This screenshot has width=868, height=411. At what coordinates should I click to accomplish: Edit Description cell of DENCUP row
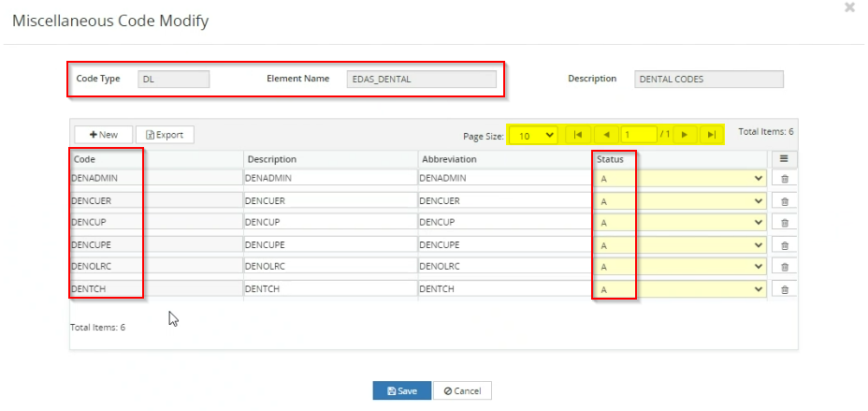click(x=330, y=223)
